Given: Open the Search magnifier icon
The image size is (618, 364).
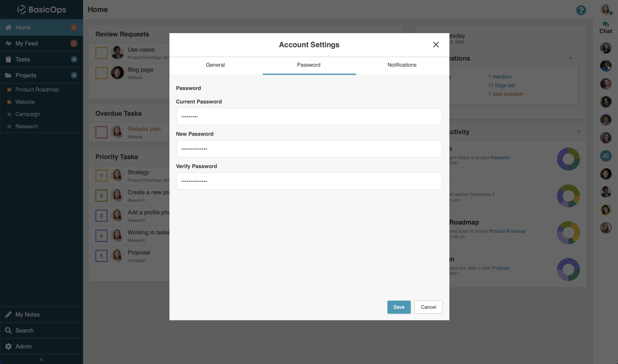Looking at the screenshot, I should click(8, 330).
